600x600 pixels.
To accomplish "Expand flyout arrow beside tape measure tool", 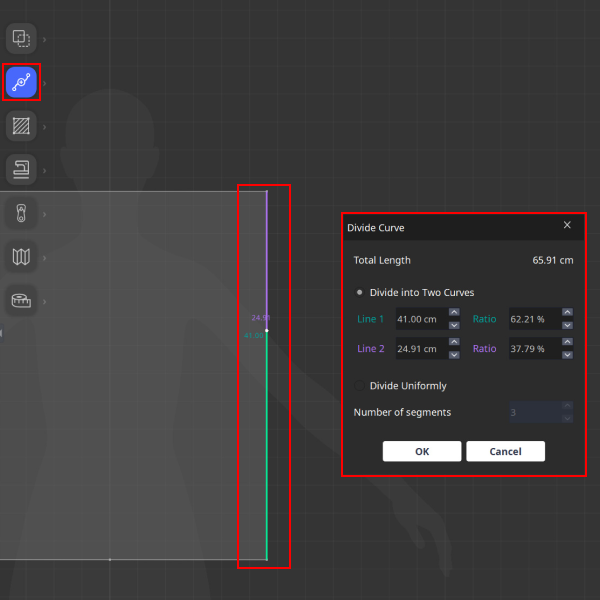I will point(44,300).
